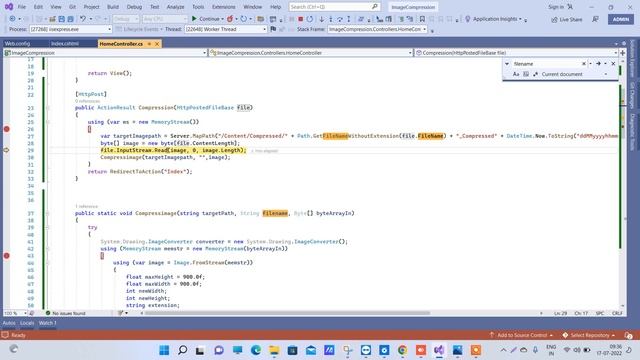640x360 pixels.
Task: Click the Save All icon
Action: coord(70,19)
